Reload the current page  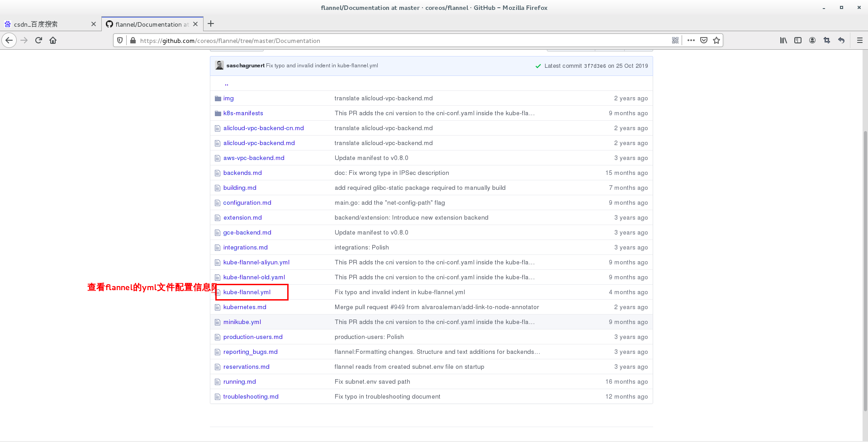[x=38, y=40]
